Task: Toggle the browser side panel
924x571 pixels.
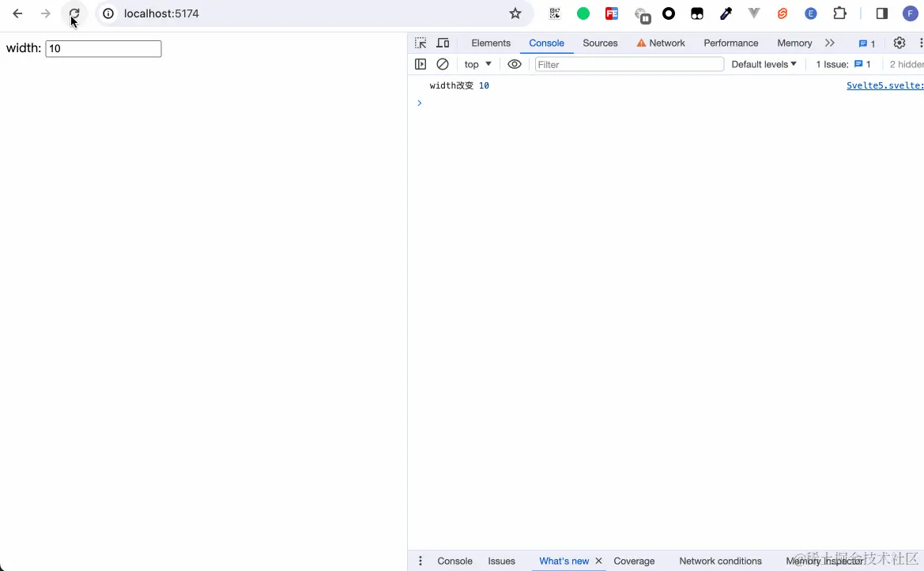Action: point(882,13)
